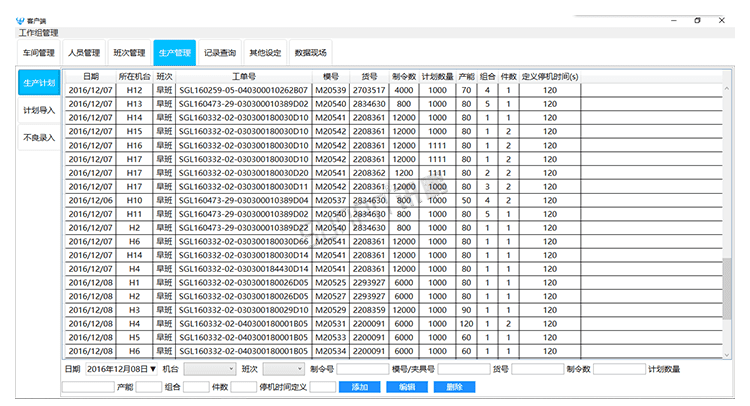The height and width of the screenshot is (406, 750).
Task: Click the 工单号 column header
Action: pos(244,76)
